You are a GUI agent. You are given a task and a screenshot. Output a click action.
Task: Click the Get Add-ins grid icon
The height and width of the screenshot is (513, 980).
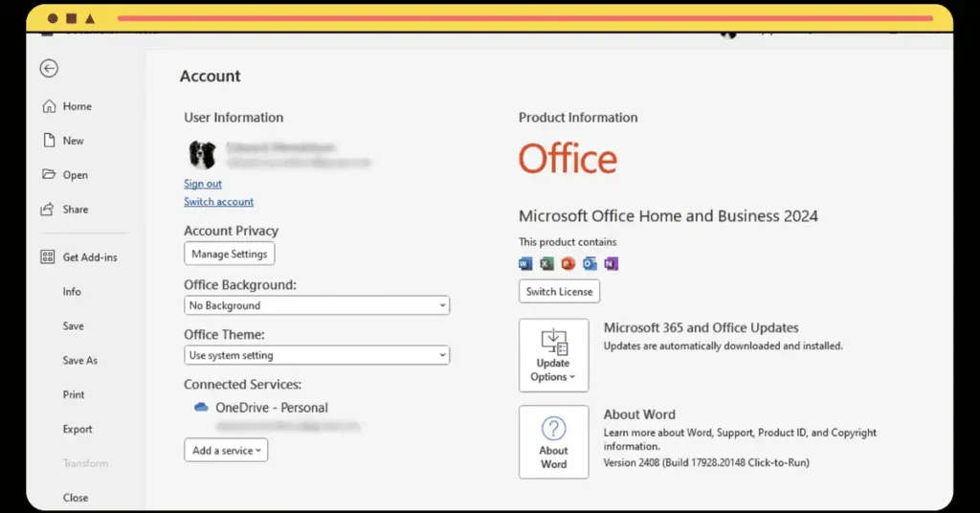tap(48, 256)
